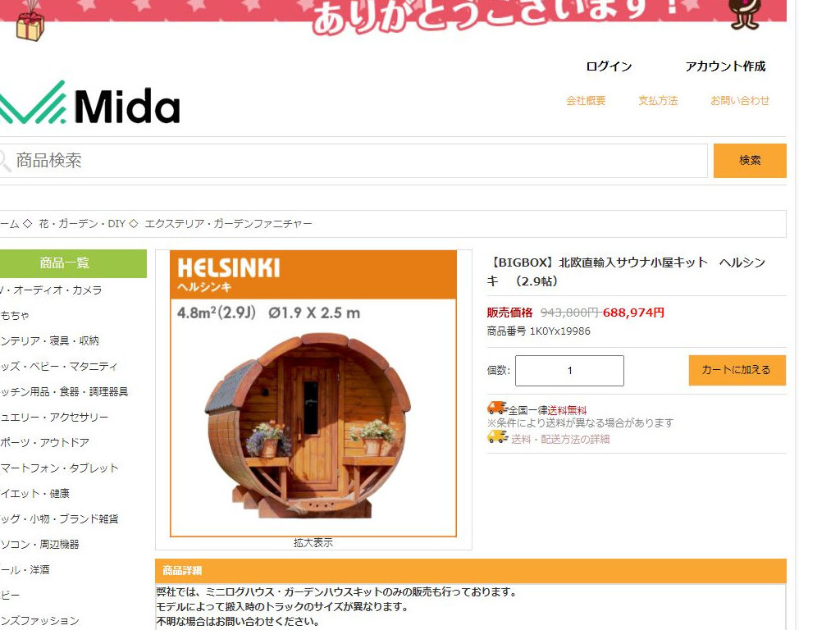840x630 pixels.
Task: Open 会社概要 link
Action: (586, 101)
